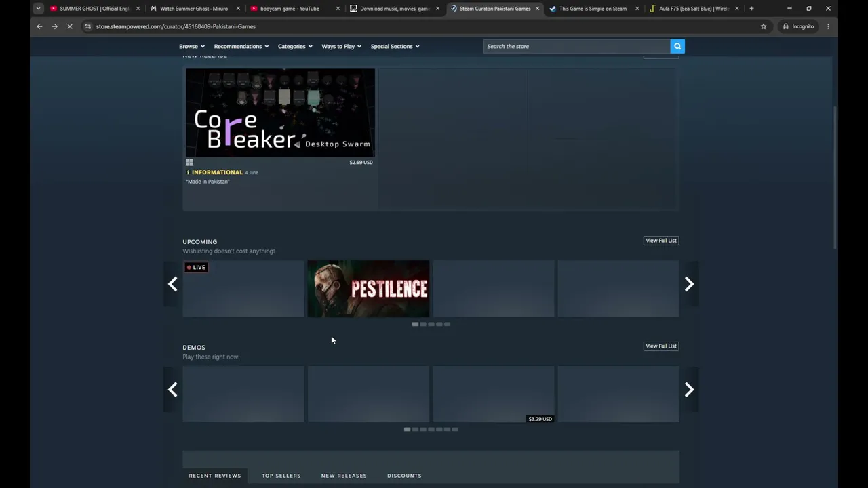868x488 pixels.
Task: Go back to the previous page
Action: pyautogui.click(x=39, y=26)
